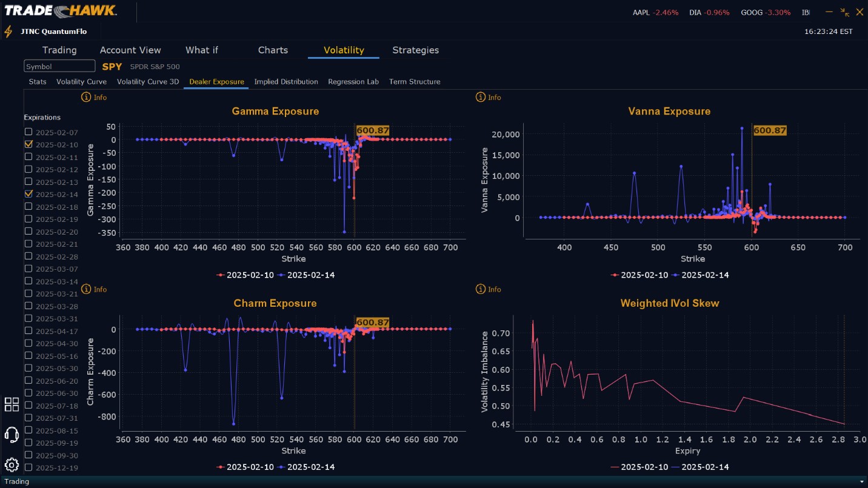Select the 2025-09-19 expiration checkbox

click(x=28, y=443)
